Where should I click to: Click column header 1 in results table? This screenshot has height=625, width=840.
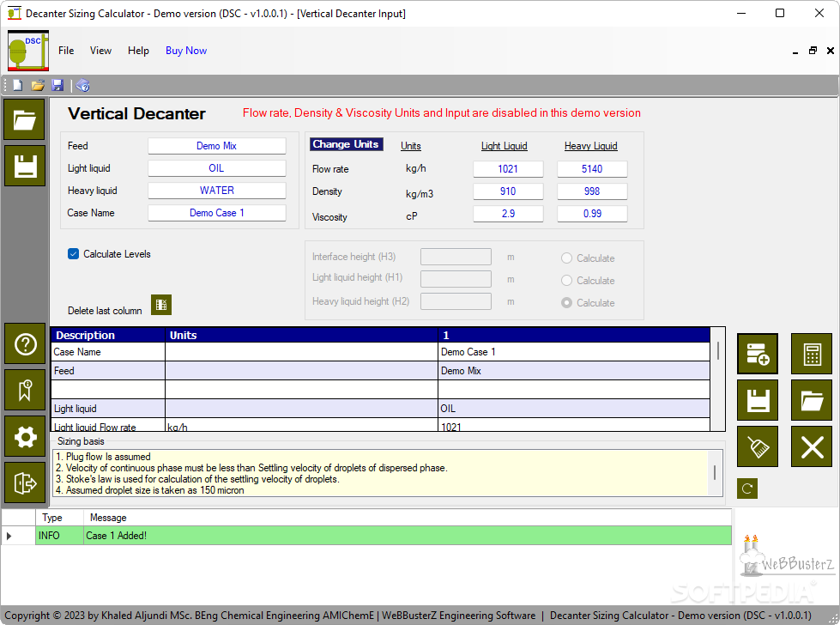point(574,335)
